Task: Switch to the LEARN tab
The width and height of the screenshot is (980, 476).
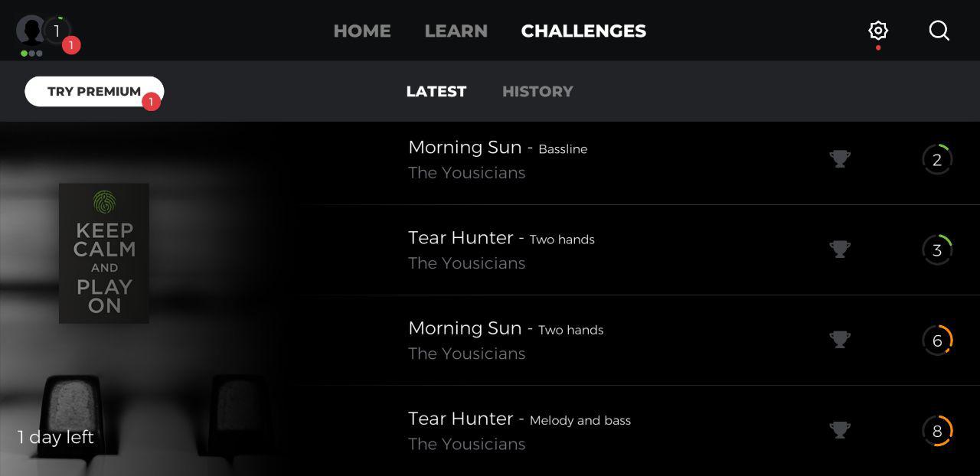Action: pos(456,31)
